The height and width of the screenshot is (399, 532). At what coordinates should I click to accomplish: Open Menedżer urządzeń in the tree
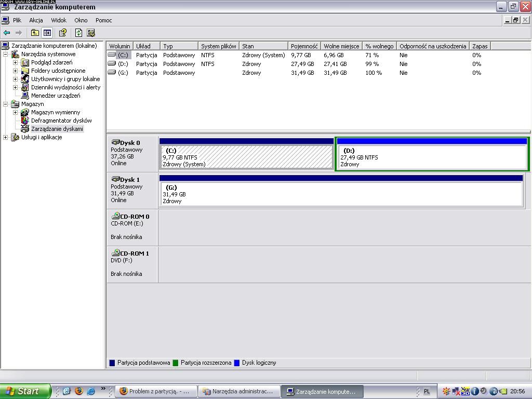point(55,96)
